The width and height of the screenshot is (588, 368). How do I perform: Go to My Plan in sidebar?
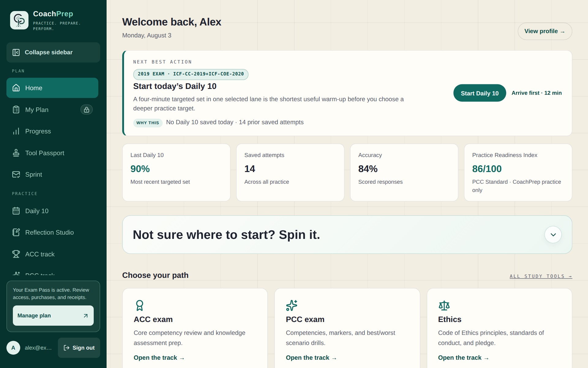coord(52,109)
